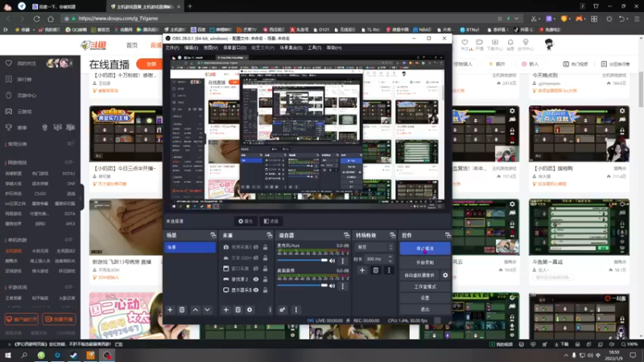Click 停止推流 button in OBS controls
The height and width of the screenshot is (362, 644).
(x=425, y=249)
